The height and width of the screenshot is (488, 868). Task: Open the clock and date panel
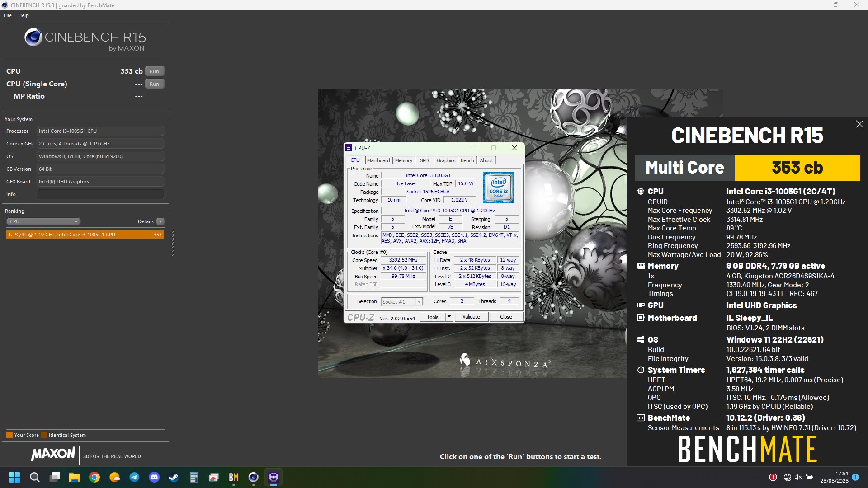[x=835, y=477]
